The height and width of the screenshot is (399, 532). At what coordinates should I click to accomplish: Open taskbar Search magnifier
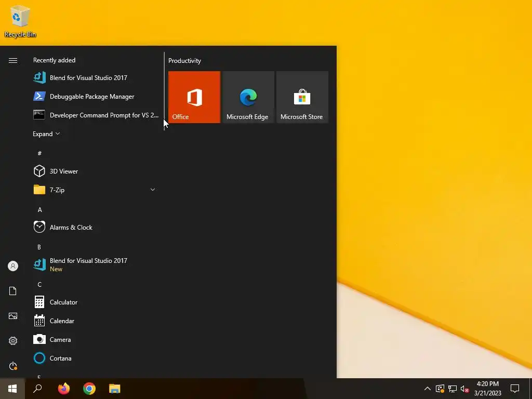click(37, 389)
